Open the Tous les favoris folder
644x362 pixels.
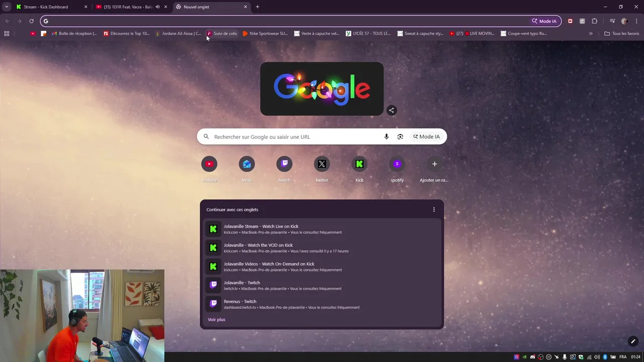622,34
